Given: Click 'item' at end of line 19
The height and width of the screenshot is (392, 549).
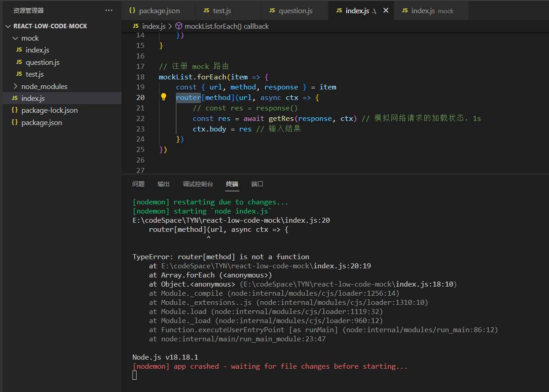Looking at the screenshot, I should coord(328,87).
